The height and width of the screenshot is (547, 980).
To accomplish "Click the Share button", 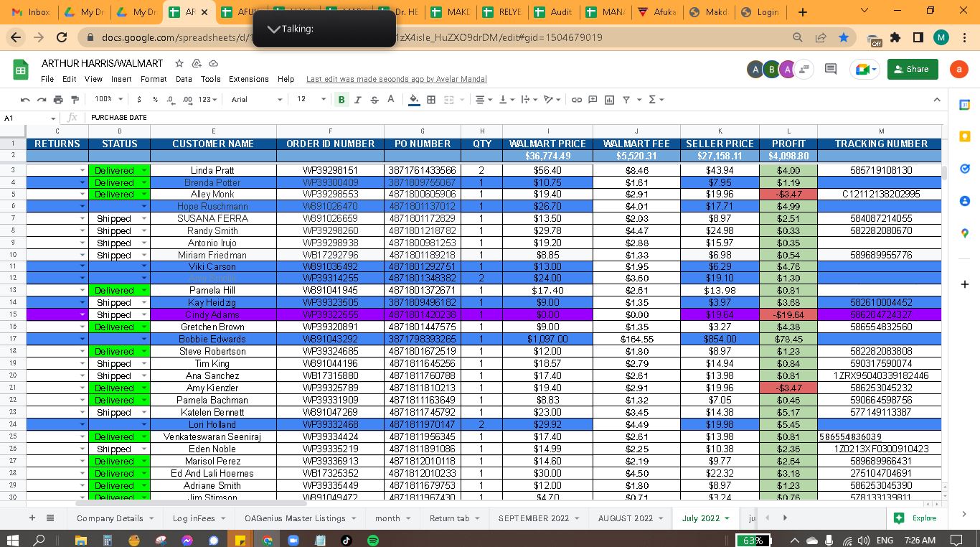I will point(913,69).
